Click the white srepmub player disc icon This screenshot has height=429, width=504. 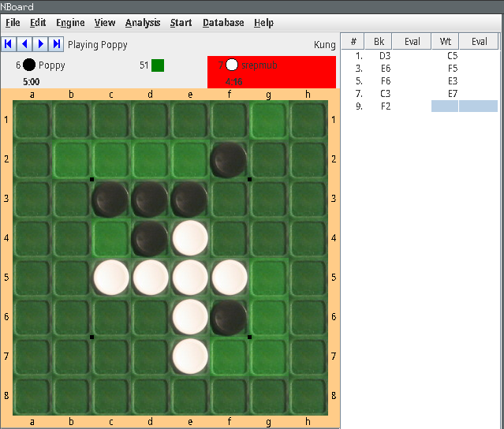pos(232,65)
